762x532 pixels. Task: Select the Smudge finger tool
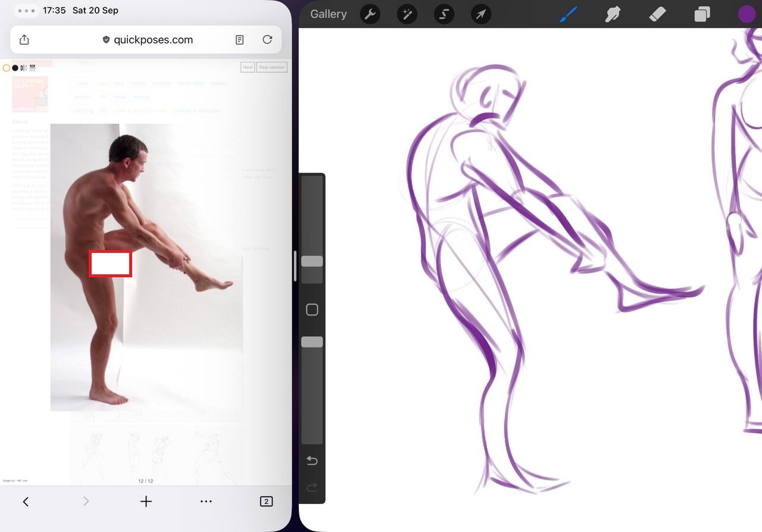(613, 14)
